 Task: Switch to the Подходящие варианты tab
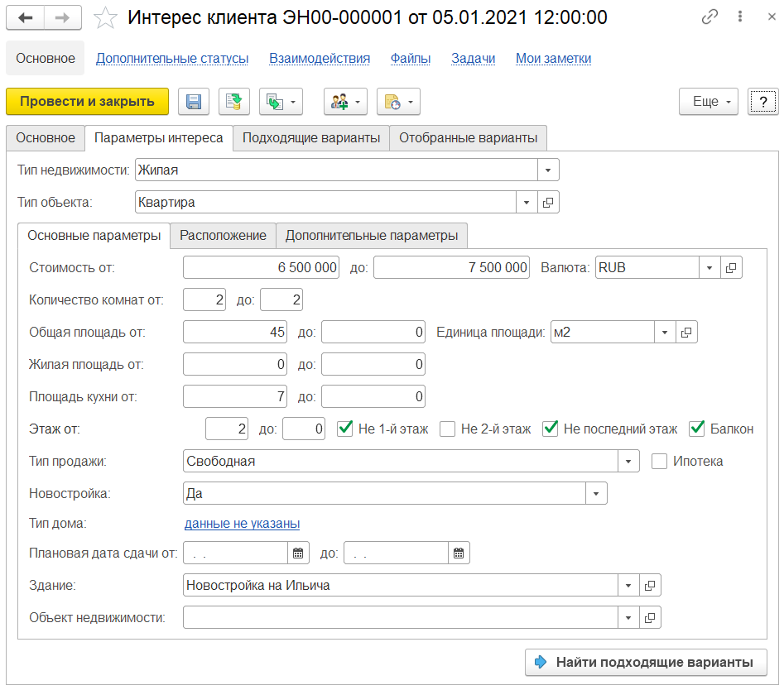coord(310,137)
